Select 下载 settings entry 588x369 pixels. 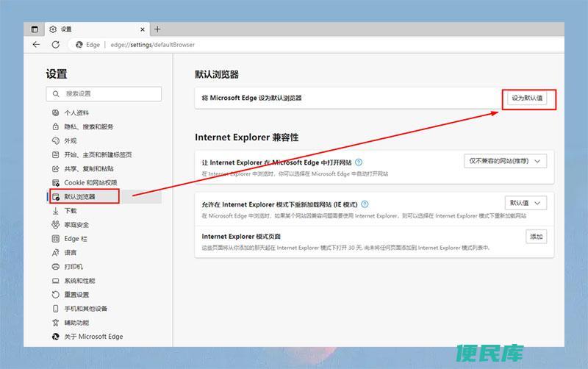[71, 211]
